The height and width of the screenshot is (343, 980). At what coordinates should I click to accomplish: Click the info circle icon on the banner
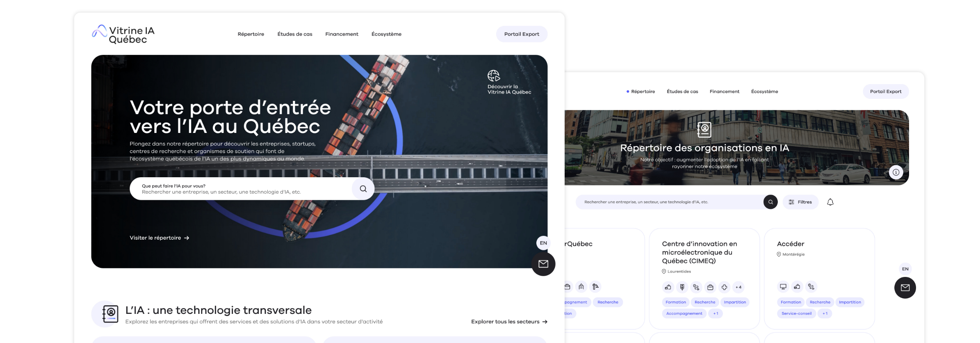pyautogui.click(x=896, y=172)
